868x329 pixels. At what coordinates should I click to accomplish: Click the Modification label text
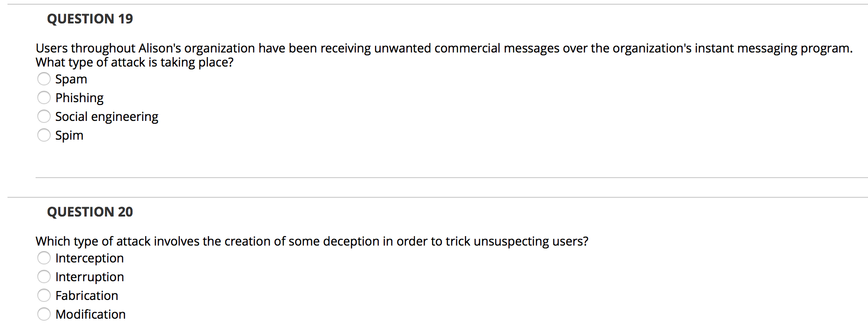(x=90, y=314)
